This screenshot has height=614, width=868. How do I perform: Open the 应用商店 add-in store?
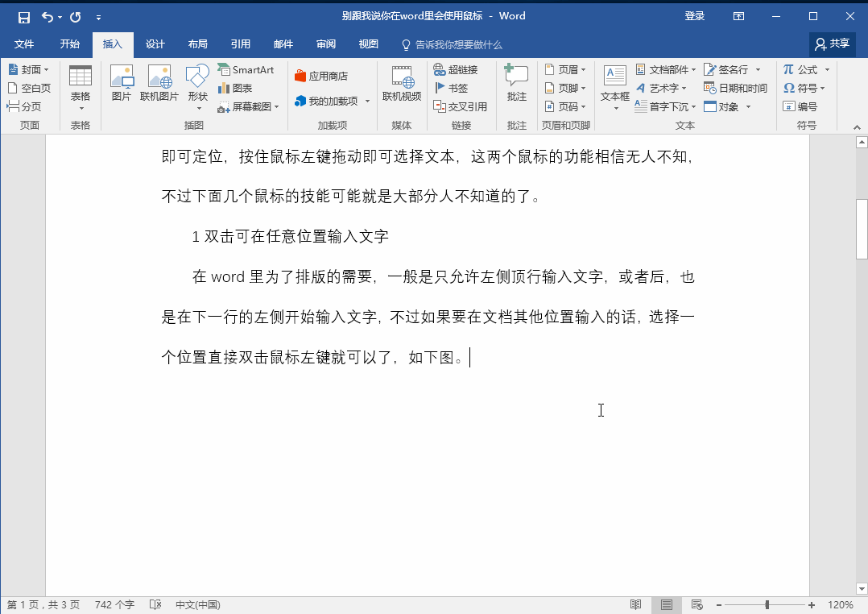pyautogui.click(x=321, y=76)
